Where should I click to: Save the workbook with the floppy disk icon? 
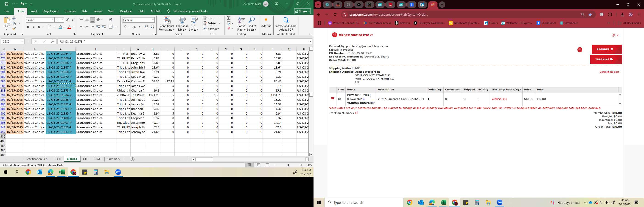(7, 4)
